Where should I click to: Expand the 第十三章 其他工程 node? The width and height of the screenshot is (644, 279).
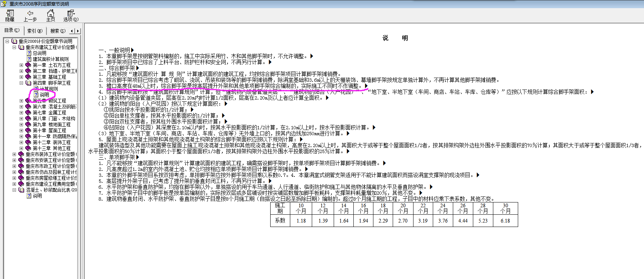point(21,148)
